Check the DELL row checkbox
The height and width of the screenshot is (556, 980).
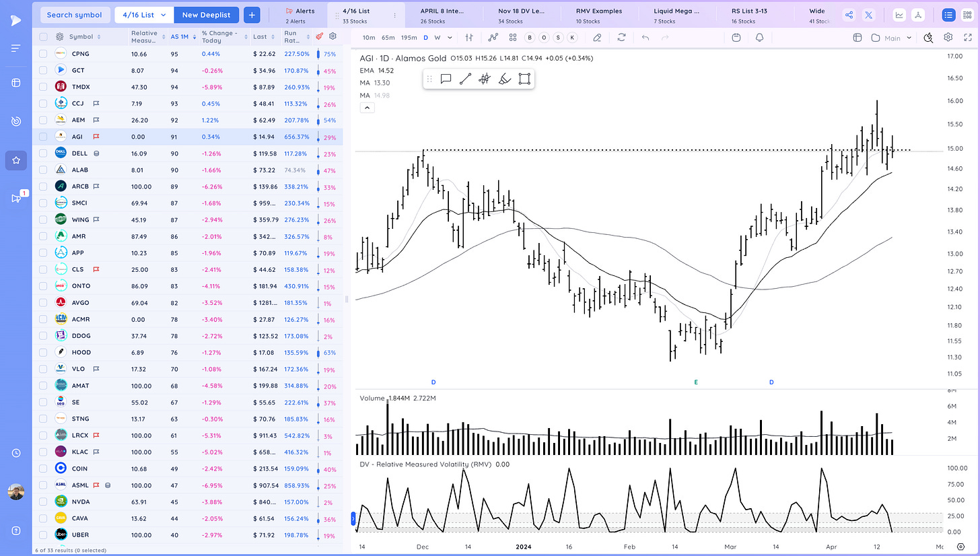click(x=44, y=153)
